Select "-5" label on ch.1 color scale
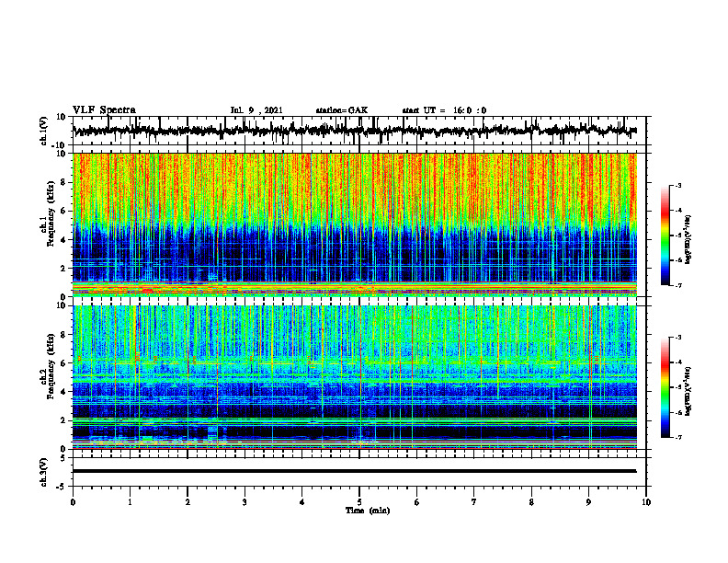The height and width of the screenshot is (563, 728). tap(678, 236)
